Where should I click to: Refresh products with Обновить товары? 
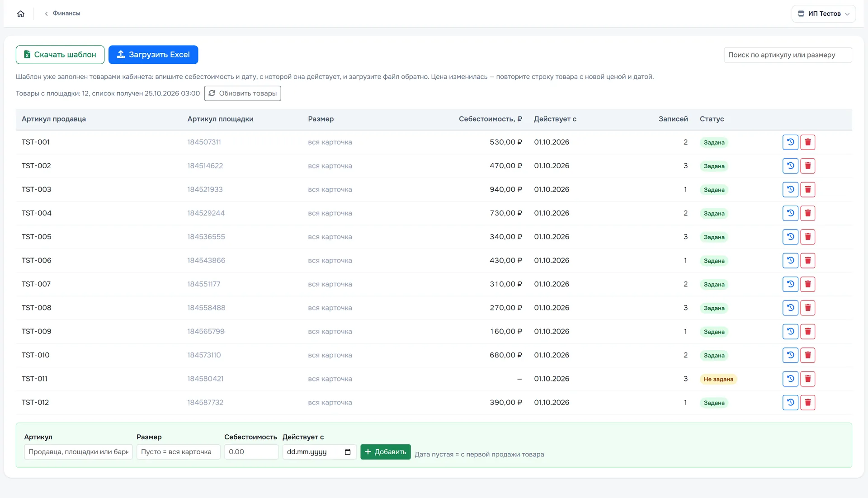pyautogui.click(x=243, y=94)
